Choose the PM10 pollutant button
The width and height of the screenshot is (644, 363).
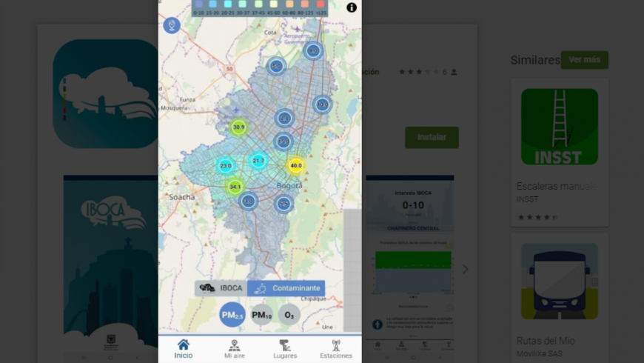tap(261, 315)
